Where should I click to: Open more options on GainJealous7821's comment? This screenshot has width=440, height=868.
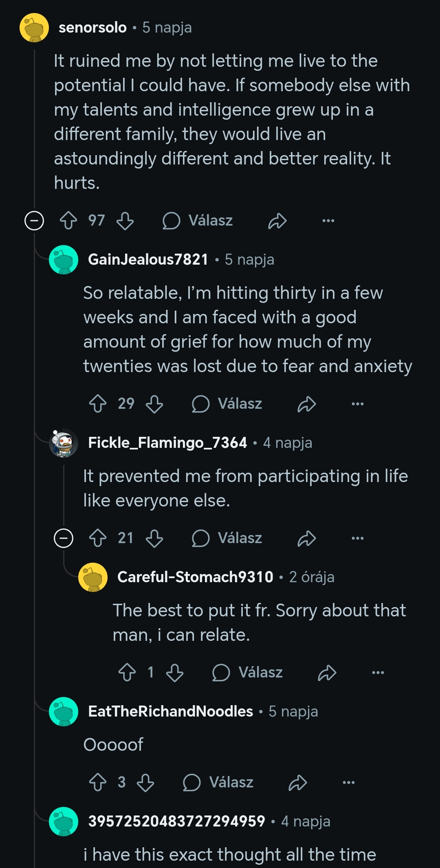point(357,404)
